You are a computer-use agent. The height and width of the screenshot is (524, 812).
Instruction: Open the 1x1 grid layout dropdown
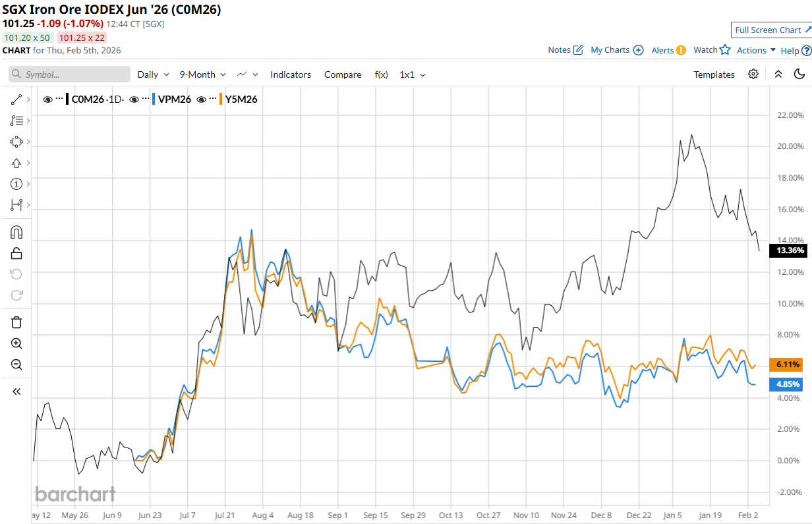click(412, 74)
